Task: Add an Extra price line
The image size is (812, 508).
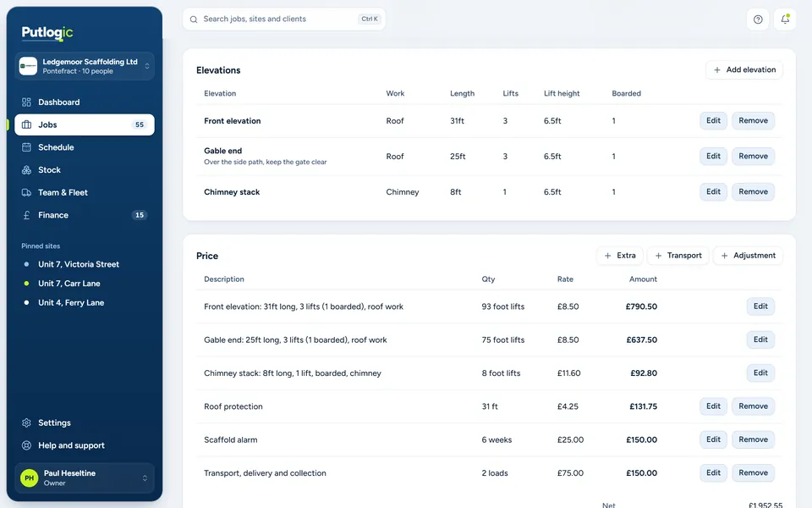Action: tap(620, 256)
